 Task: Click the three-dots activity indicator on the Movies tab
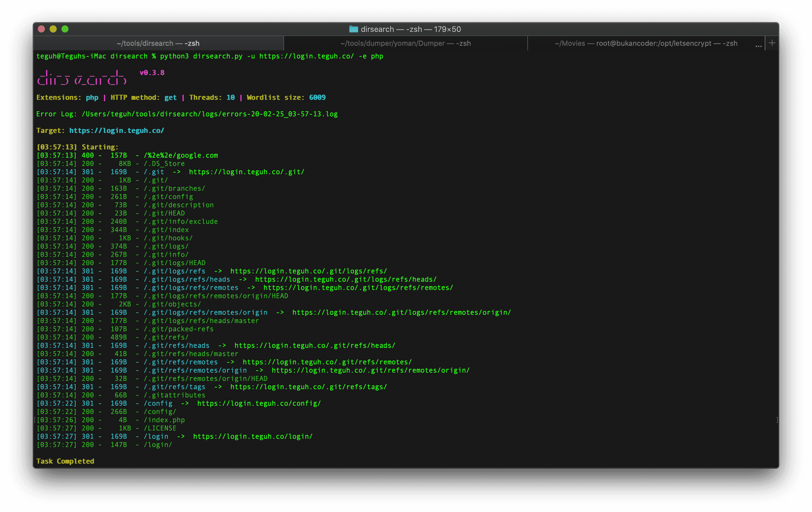coord(758,45)
